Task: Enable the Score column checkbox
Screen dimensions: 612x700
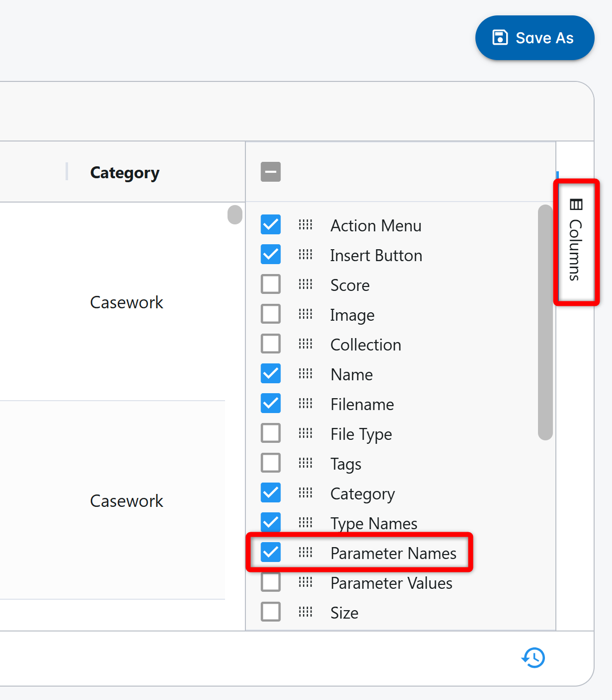Action: [x=271, y=284]
